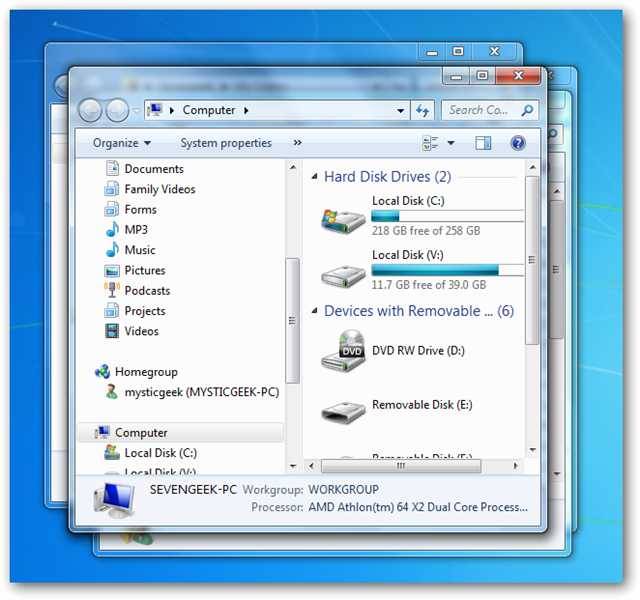Screen dimensions: 640x600
Task: Click the arrow before Computer in address bar
Action: (172, 110)
